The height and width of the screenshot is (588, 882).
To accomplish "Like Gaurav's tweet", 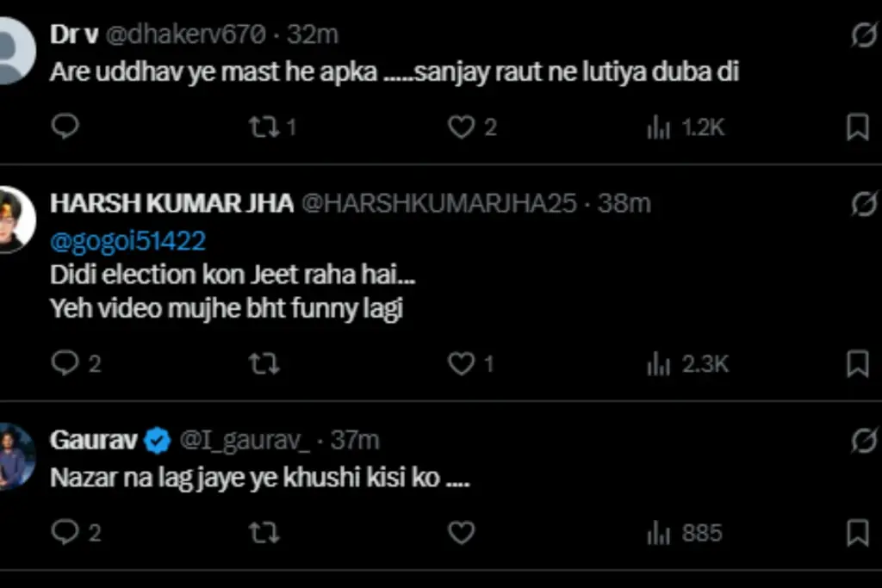I will click(462, 532).
